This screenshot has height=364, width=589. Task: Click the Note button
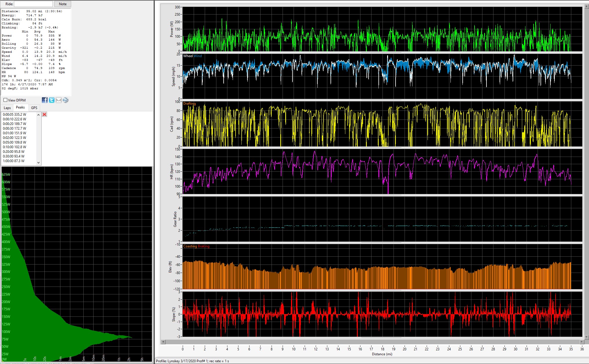[63, 4]
